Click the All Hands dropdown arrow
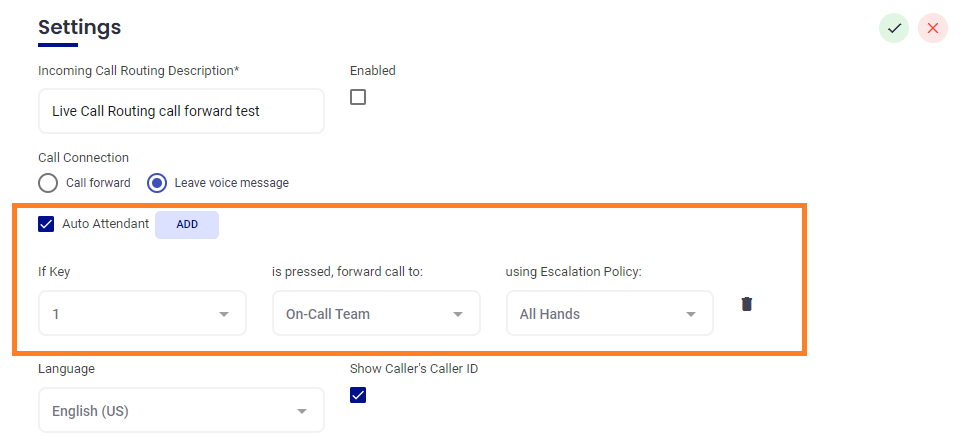 tap(691, 314)
